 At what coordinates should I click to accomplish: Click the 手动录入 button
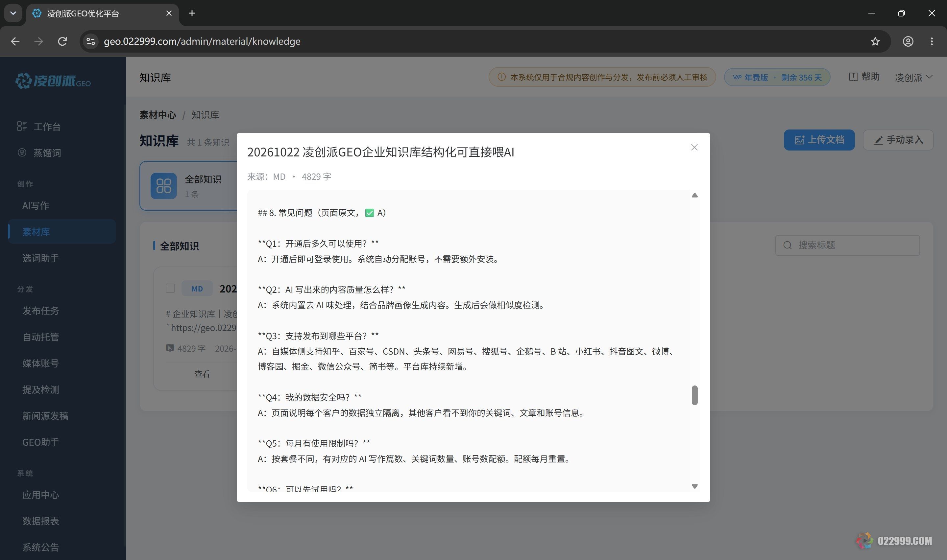(898, 140)
